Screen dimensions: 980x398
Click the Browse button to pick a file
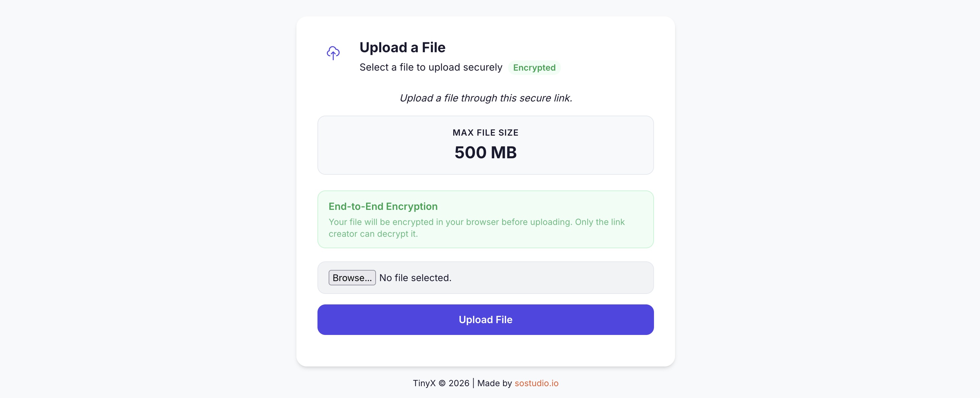[x=352, y=277]
